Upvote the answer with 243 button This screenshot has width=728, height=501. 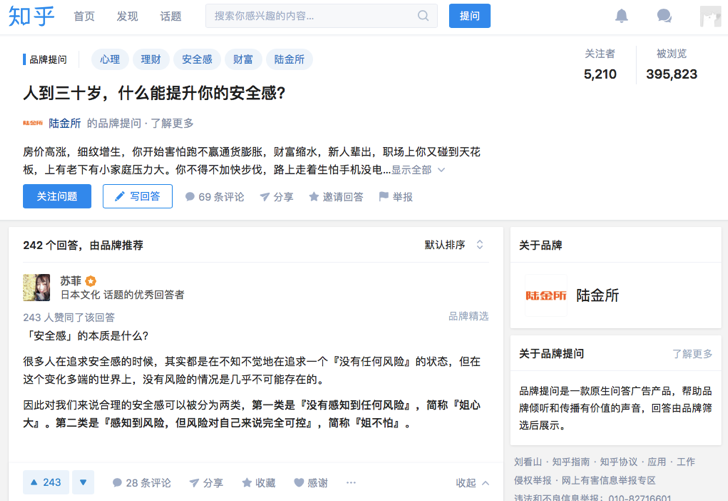[46, 482]
